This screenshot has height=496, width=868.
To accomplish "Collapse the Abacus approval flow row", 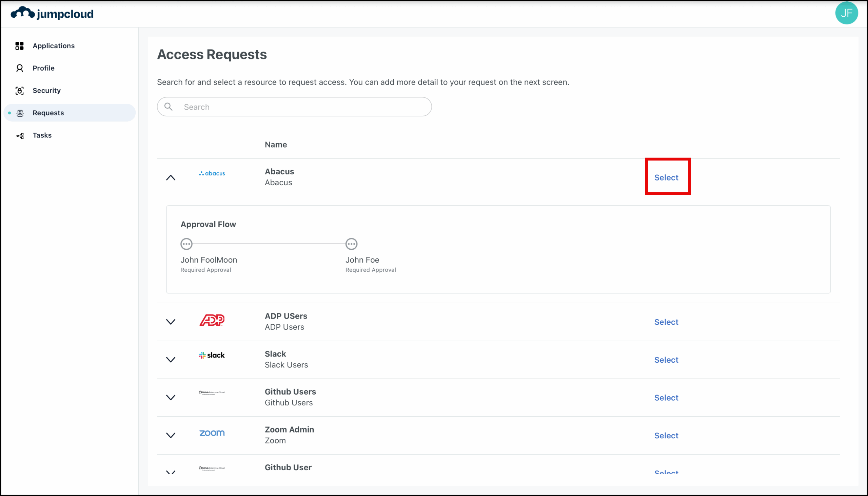I will 171,177.
